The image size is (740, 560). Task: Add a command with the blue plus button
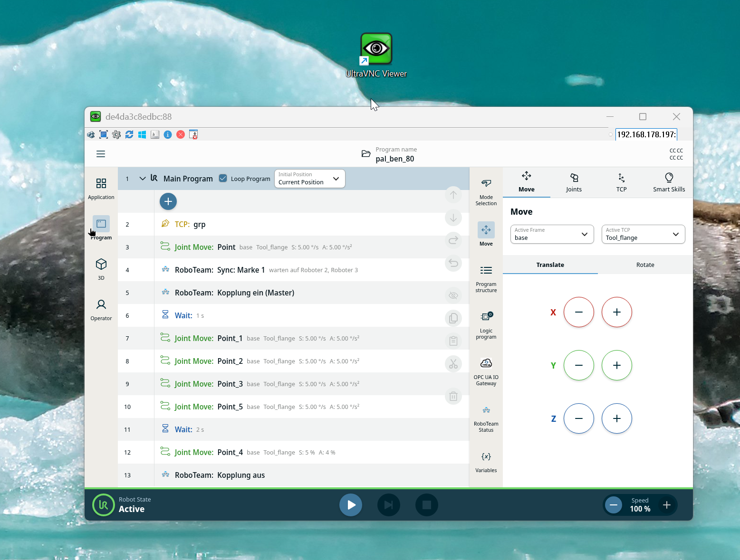point(168,201)
